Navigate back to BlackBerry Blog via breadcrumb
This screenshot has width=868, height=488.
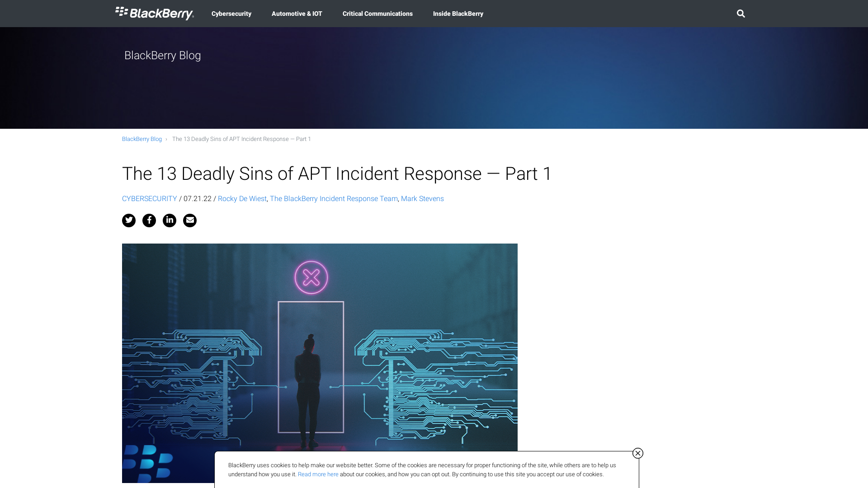(142, 139)
